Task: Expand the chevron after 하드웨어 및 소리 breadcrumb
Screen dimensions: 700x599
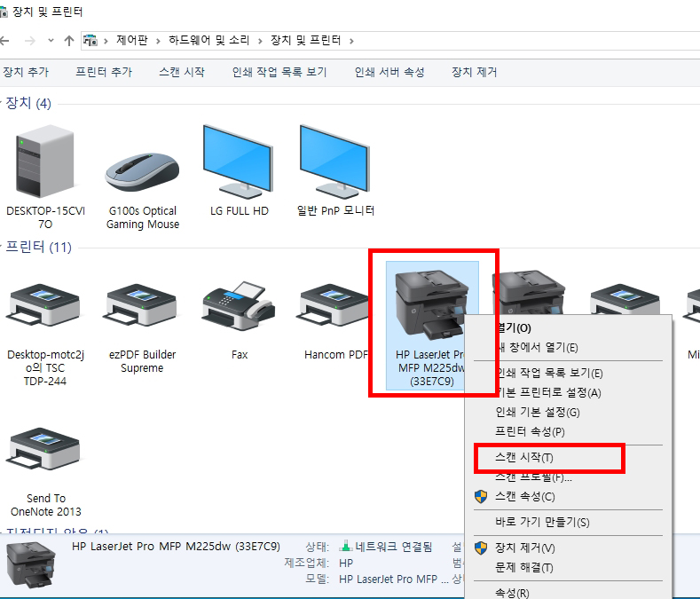Action: (260, 41)
